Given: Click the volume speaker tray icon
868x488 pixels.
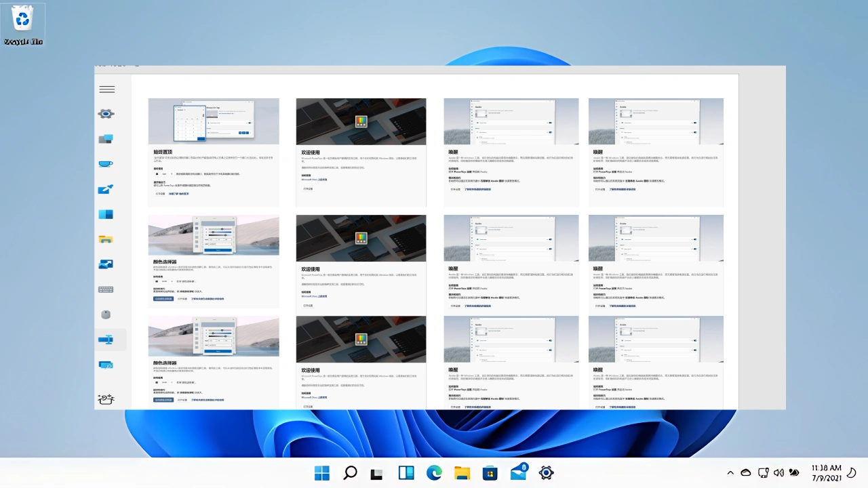Looking at the screenshot, I should tap(778, 472).
